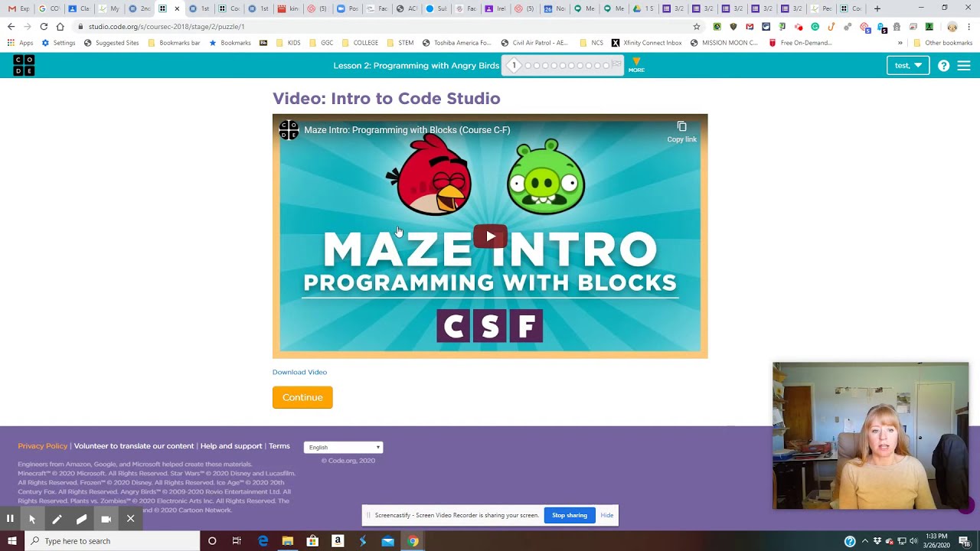The image size is (980, 551).
Task: Open the Settings bookmark
Action: click(x=59, y=43)
